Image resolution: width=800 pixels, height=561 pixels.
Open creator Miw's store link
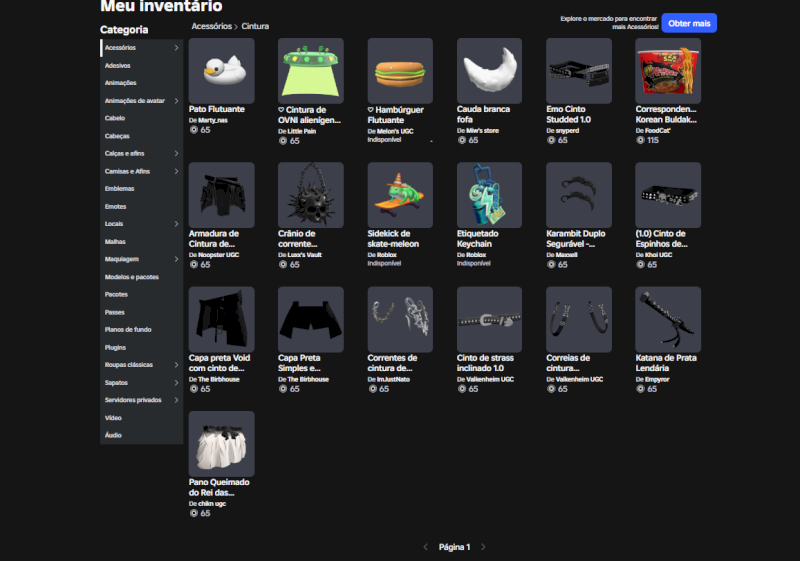coord(482,131)
